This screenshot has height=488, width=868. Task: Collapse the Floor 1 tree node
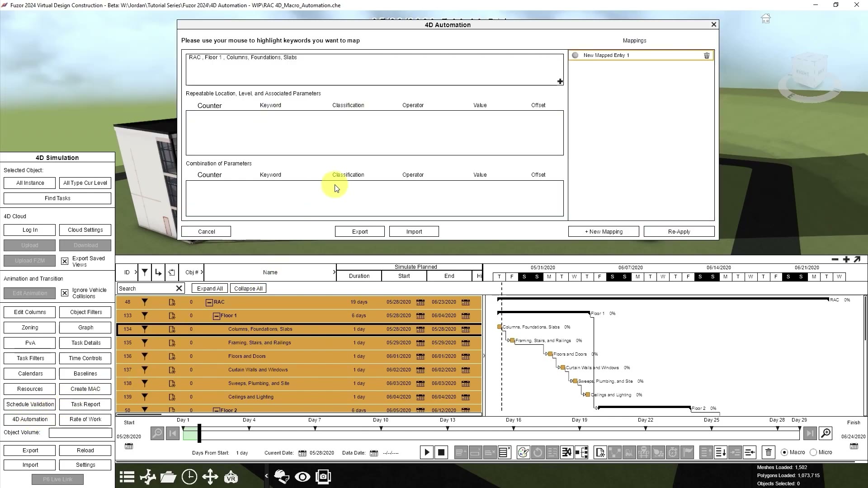pyautogui.click(x=217, y=316)
